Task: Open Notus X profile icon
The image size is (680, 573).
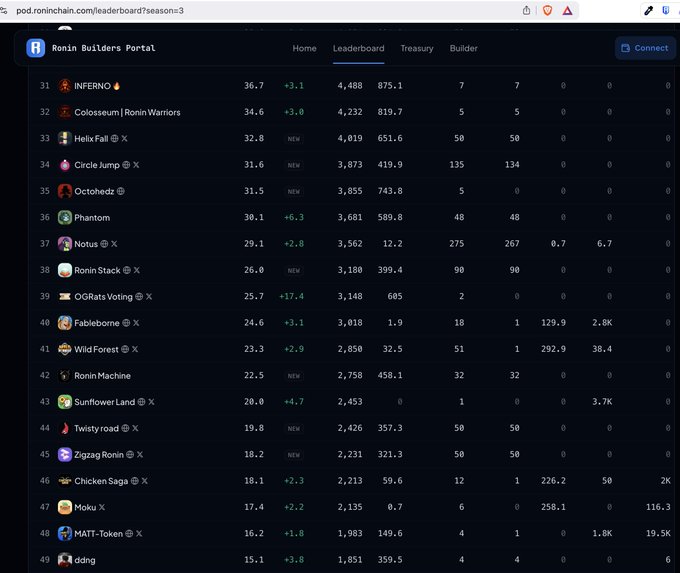Action: (114, 244)
